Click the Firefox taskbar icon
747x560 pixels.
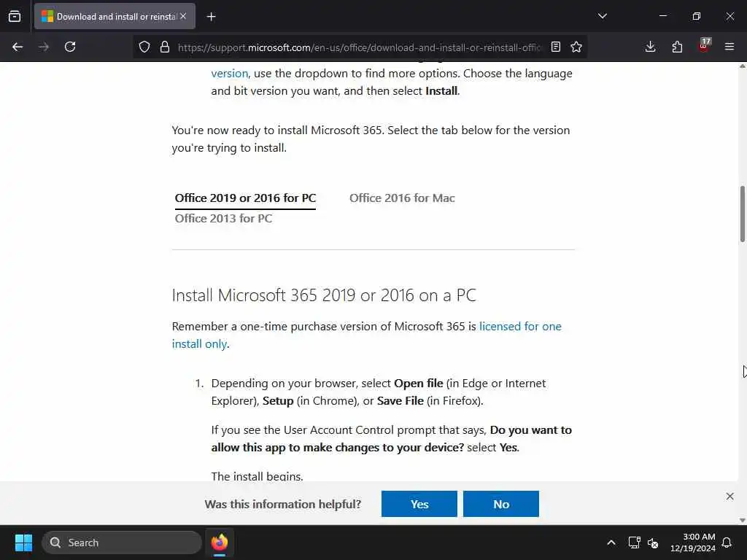(220, 542)
